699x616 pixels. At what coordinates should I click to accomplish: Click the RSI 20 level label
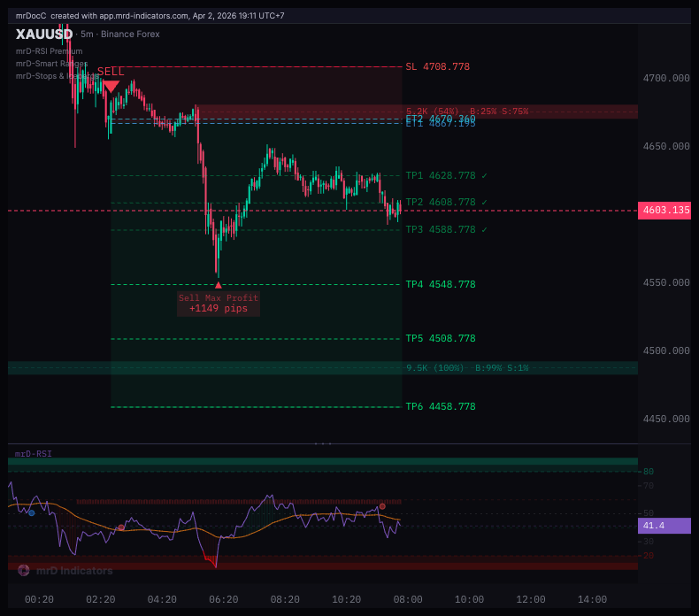tap(649, 556)
